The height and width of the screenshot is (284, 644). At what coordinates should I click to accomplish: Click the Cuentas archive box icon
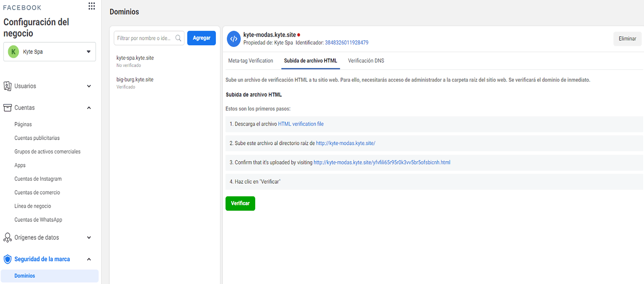[7, 108]
